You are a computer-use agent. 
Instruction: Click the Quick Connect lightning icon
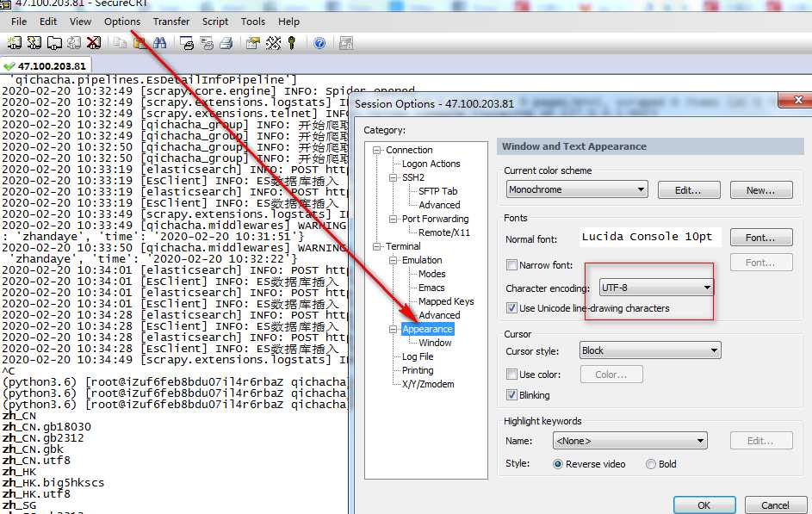point(34,43)
